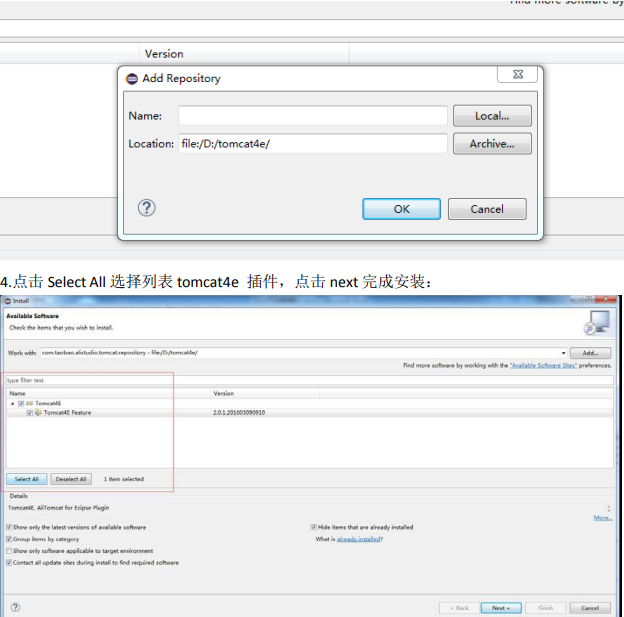Click the Tomcat4E category icon
The height and width of the screenshot is (617, 624).
[x=29, y=404]
